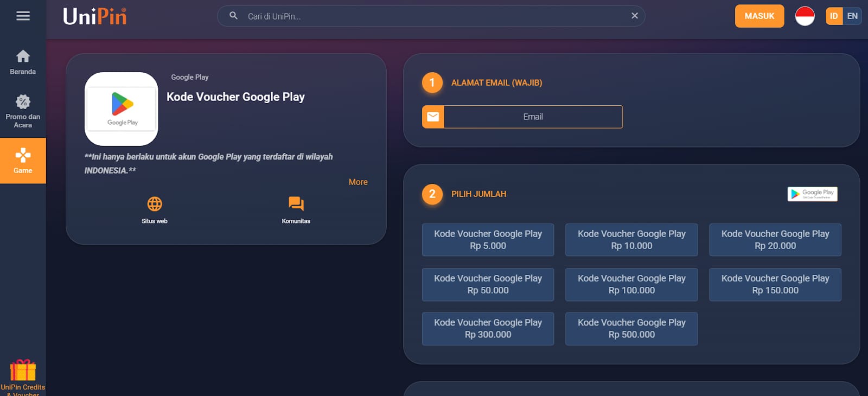Click the search magnifier icon

click(x=233, y=16)
